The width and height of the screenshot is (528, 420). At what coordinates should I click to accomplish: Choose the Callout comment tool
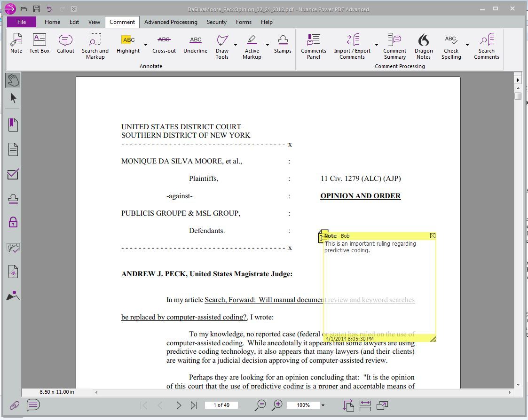click(65, 43)
